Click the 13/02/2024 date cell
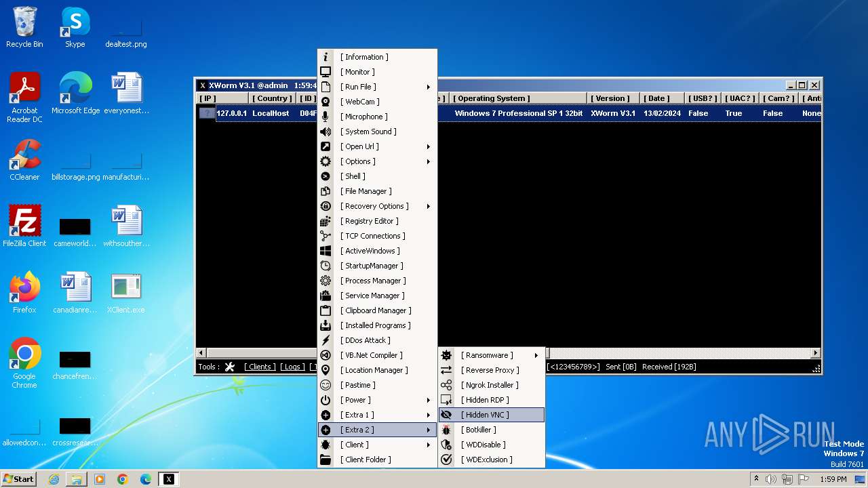Screen dimensions: 868x488 (663, 113)
